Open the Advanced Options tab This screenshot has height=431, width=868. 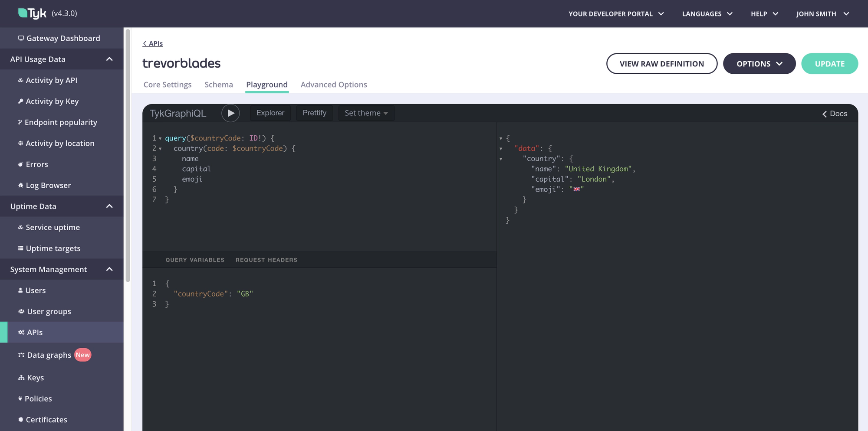point(334,85)
